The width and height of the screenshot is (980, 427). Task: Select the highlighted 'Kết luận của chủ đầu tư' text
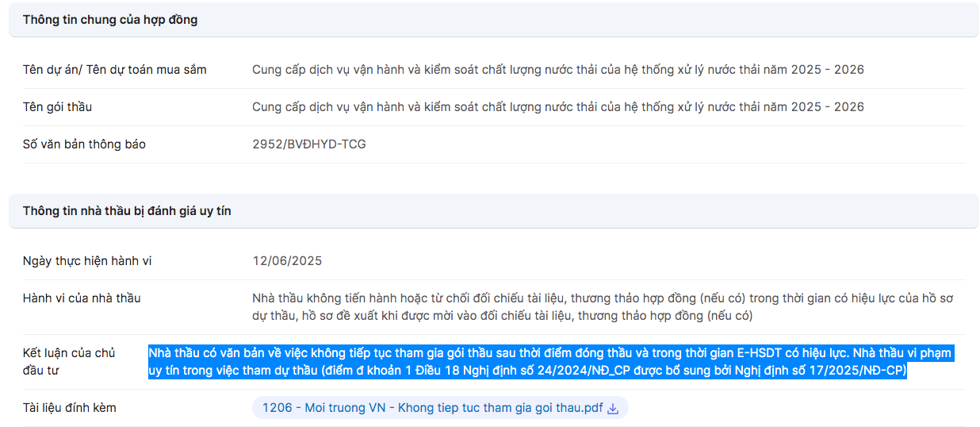click(x=551, y=362)
